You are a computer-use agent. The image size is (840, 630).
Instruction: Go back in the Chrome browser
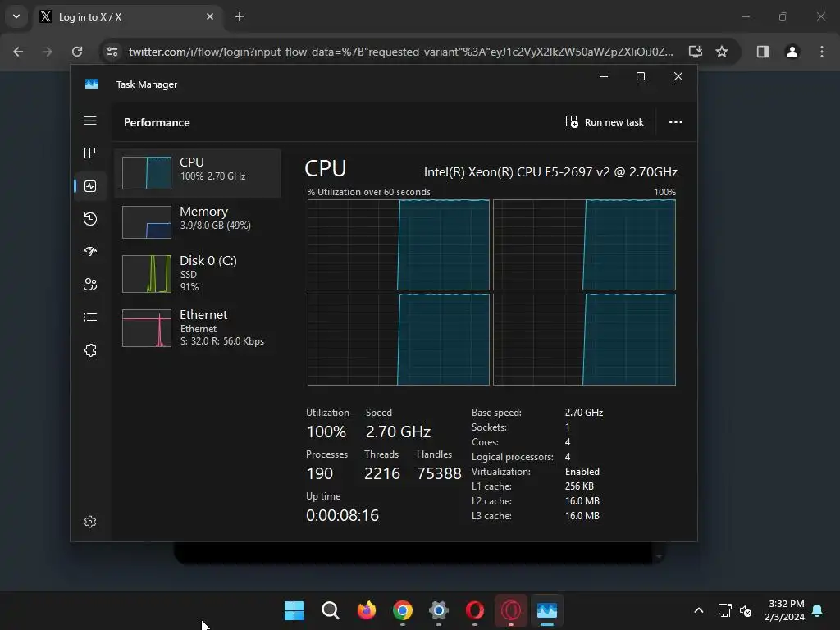coord(18,52)
